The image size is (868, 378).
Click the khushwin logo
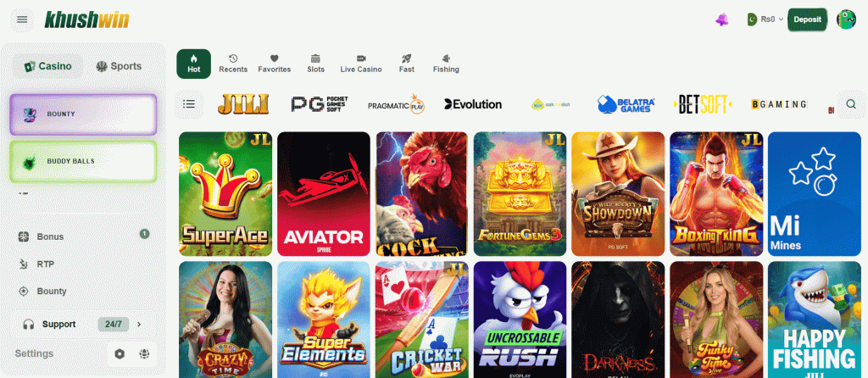tap(87, 20)
